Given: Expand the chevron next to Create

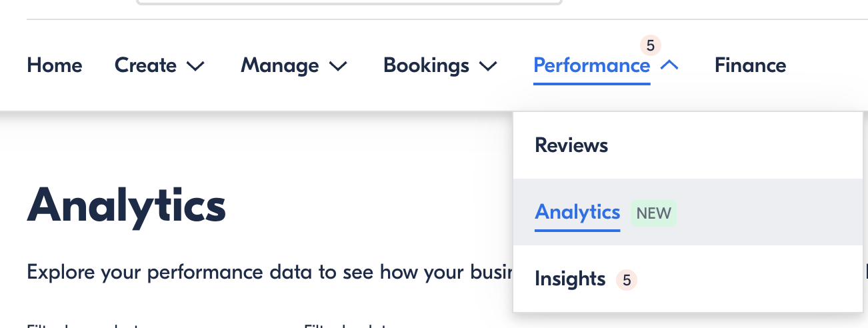Looking at the screenshot, I should [195, 66].
